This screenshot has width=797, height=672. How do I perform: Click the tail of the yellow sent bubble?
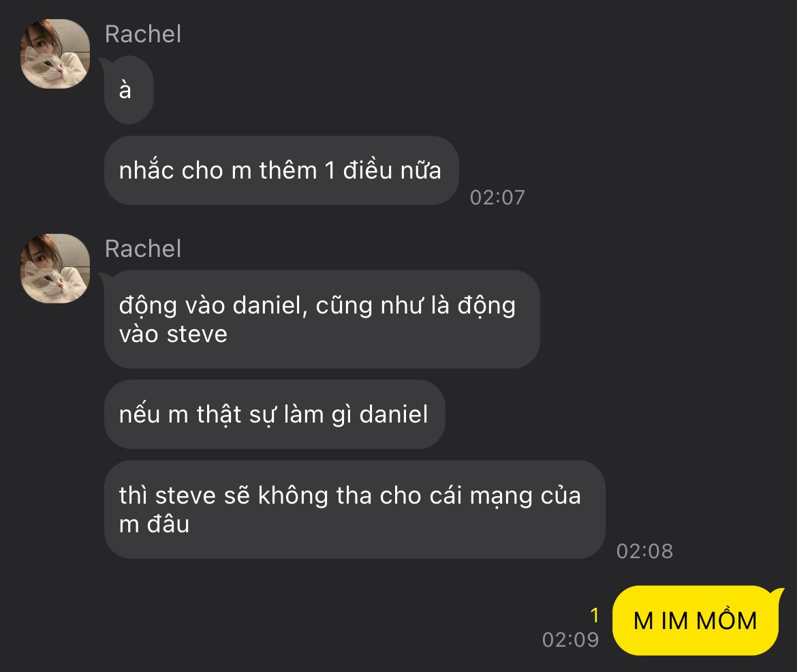tap(777, 595)
